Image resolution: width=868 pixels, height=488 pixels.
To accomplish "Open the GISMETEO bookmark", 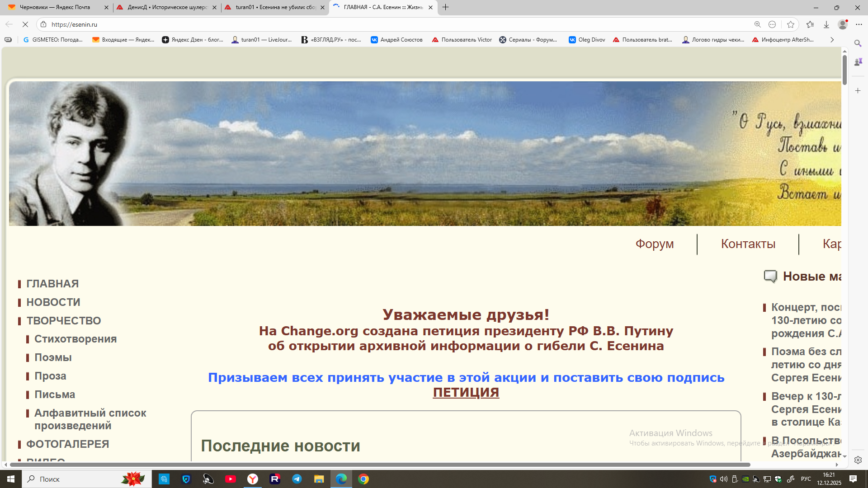I will [x=53, y=40].
